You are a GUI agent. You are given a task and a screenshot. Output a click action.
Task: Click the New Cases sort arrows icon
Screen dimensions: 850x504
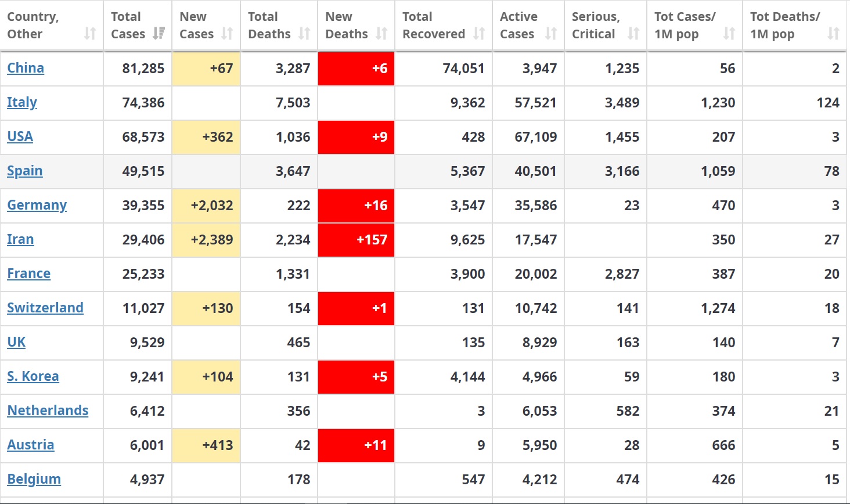point(227,34)
